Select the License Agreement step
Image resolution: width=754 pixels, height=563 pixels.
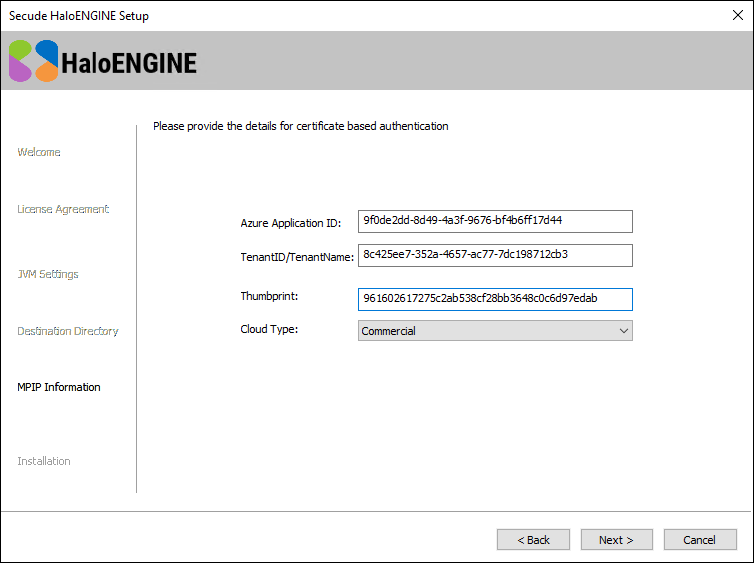pyautogui.click(x=63, y=209)
